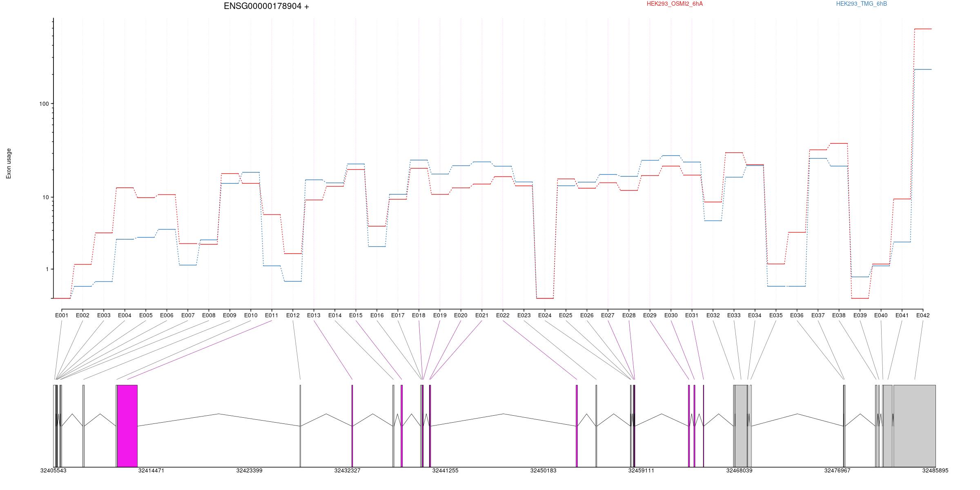This screenshot has width=980, height=490.
Task: Click exon label E035
Action: coord(776,315)
